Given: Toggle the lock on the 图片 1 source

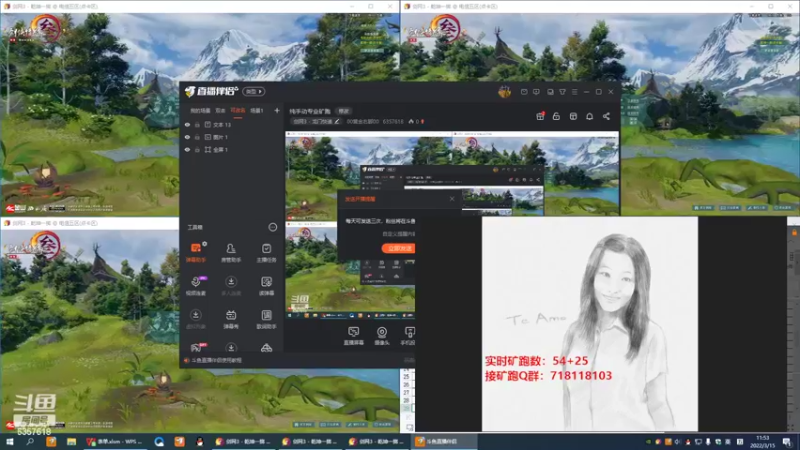Looking at the screenshot, I should (197, 137).
